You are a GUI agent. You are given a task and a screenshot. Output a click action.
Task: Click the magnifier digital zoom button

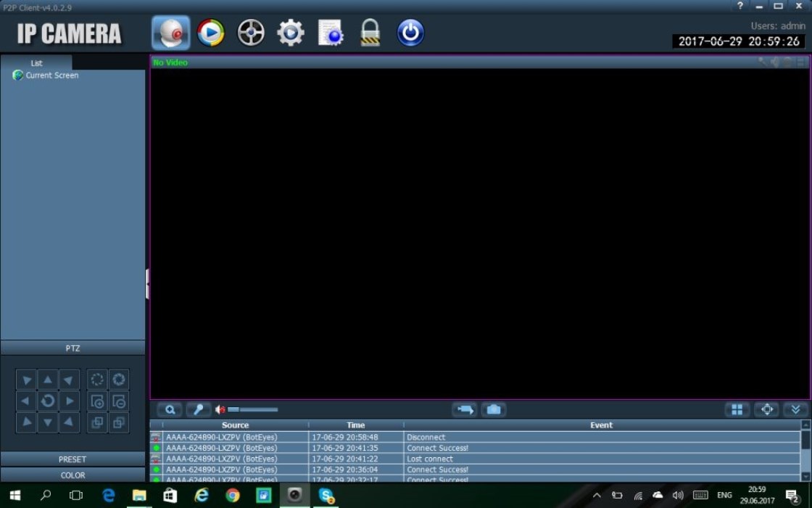pyautogui.click(x=170, y=409)
